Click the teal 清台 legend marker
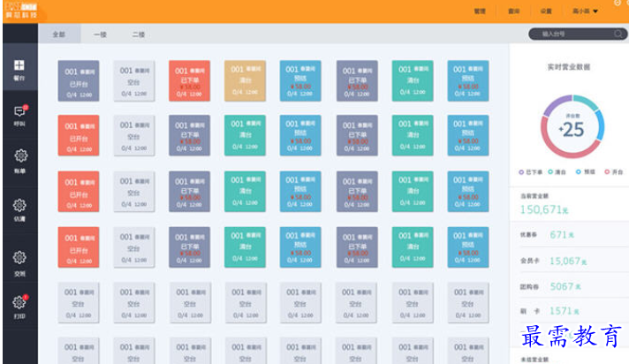The image size is (629, 364). [x=550, y=171]
